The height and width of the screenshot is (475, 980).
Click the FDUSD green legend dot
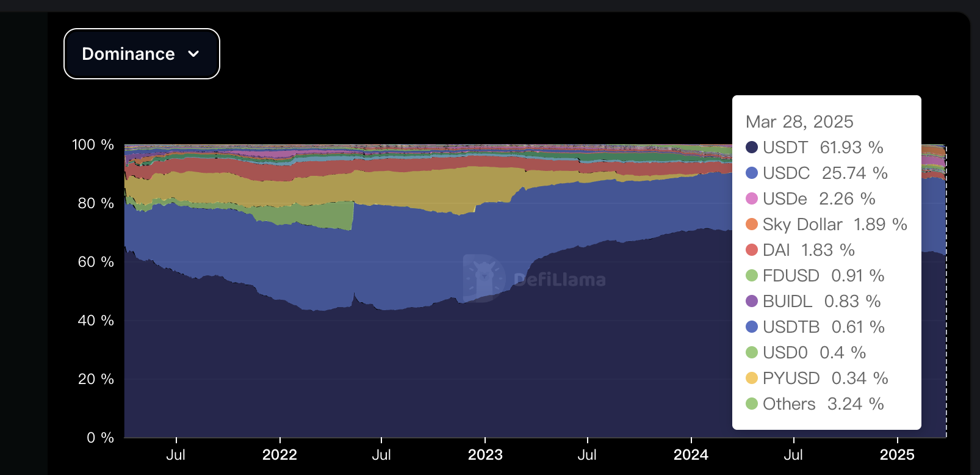[x=752, y=275]
